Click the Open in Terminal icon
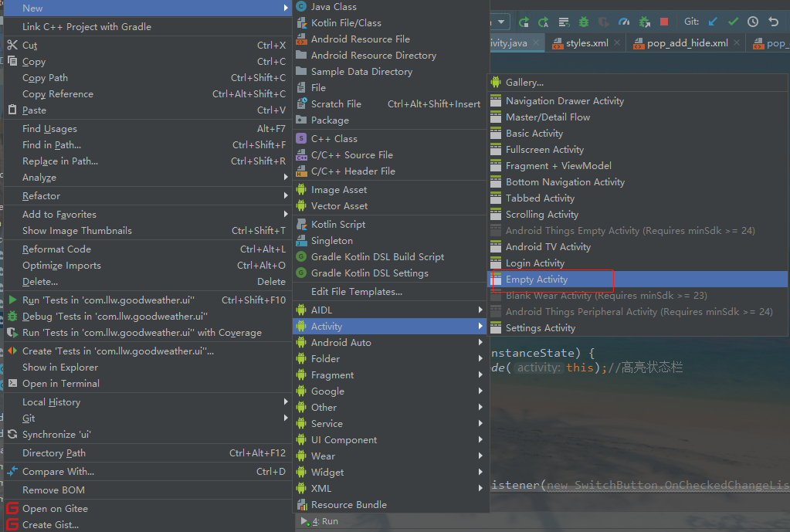This screenshot has height=532, width=790. (12, 384)
